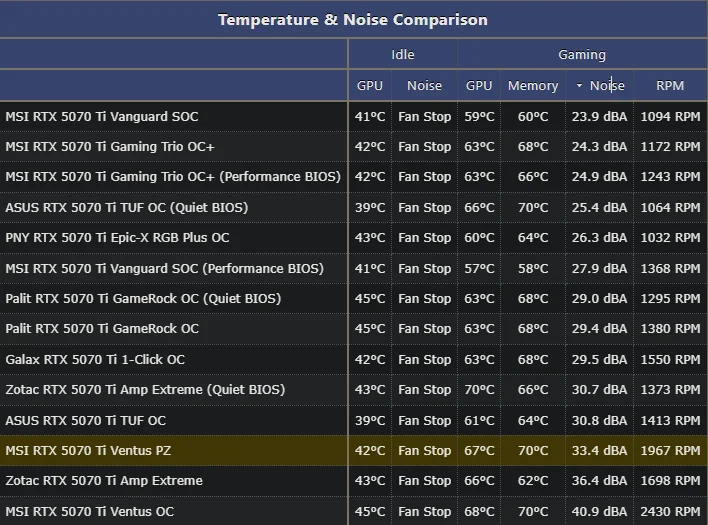Screen dimensions: 708x525
Task: Select the Idle header group
Action: click(403, 55)
